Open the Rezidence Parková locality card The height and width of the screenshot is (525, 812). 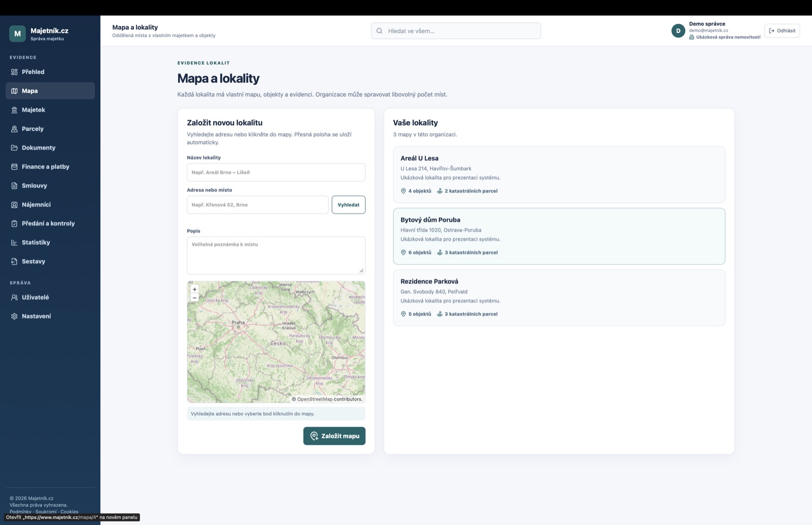pyautogui.click(x=559, y=298)
